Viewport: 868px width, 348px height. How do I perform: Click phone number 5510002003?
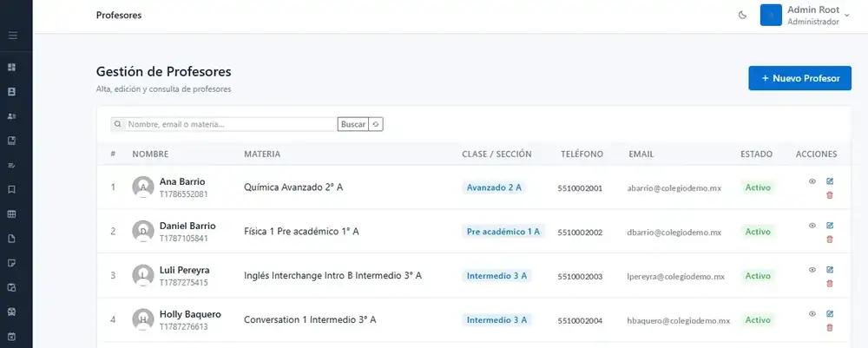click(x=580, y=277)
